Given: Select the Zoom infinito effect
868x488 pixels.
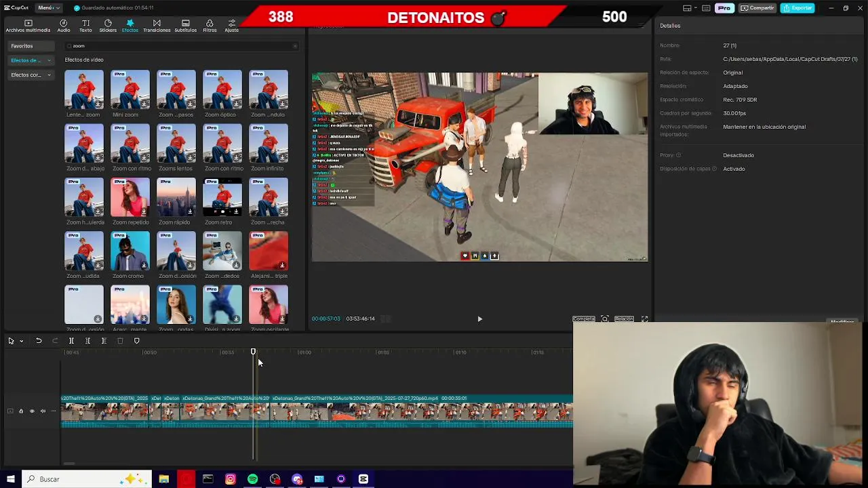Looking at the screenshot, I should point(269,143).
